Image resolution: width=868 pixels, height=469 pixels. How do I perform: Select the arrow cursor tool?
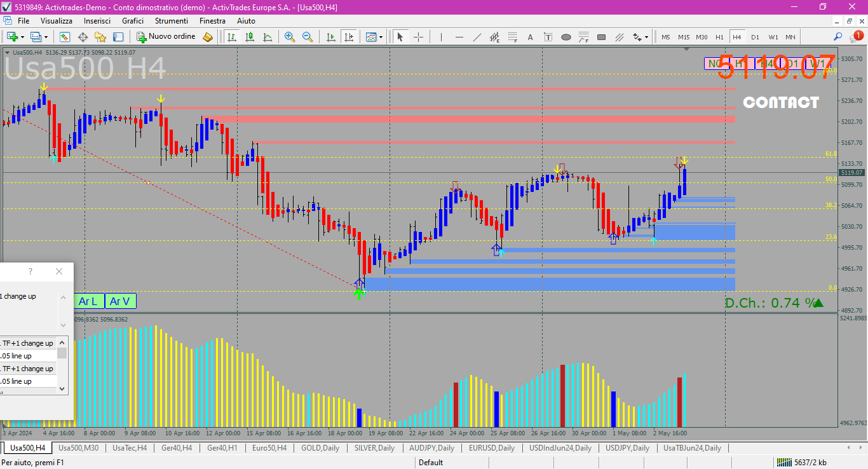[400, 37]
